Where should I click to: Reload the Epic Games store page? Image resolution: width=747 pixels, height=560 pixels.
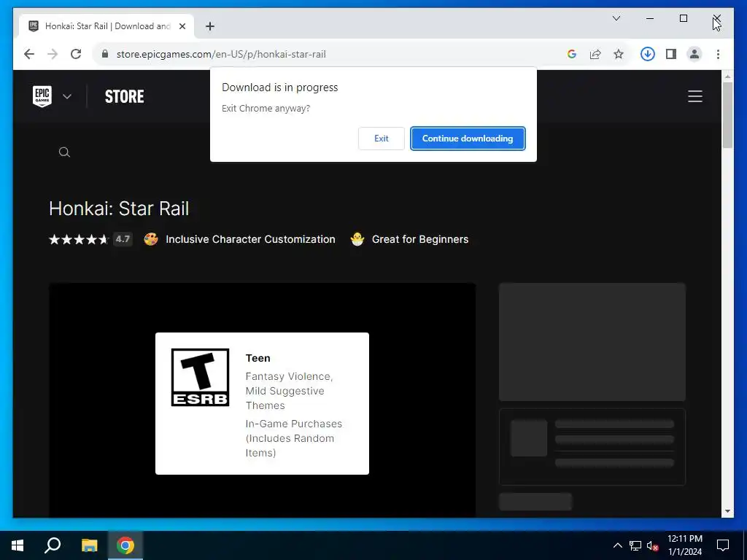click(x=76, y=54)
